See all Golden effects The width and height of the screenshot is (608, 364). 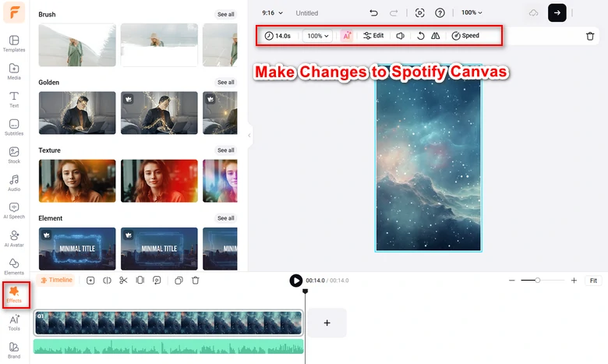pyautogui.click(x=226, y=82)
